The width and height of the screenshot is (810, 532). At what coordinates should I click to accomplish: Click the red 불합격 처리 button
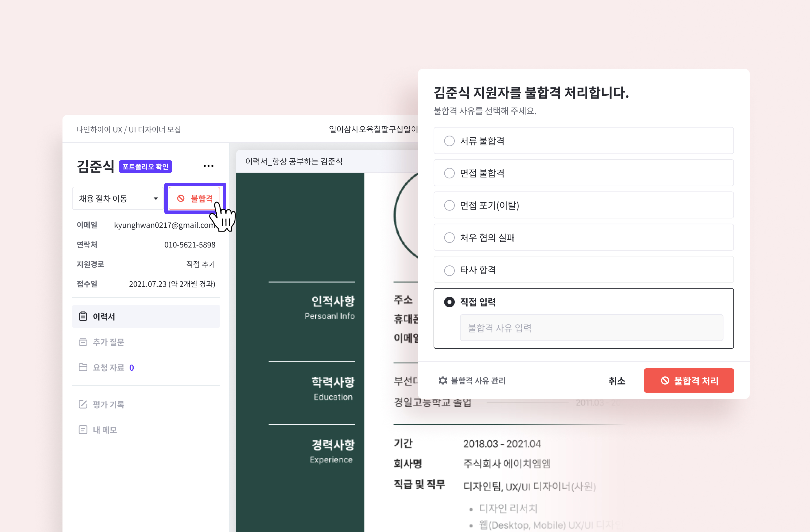pyautogui.click(x=689, y=380)
